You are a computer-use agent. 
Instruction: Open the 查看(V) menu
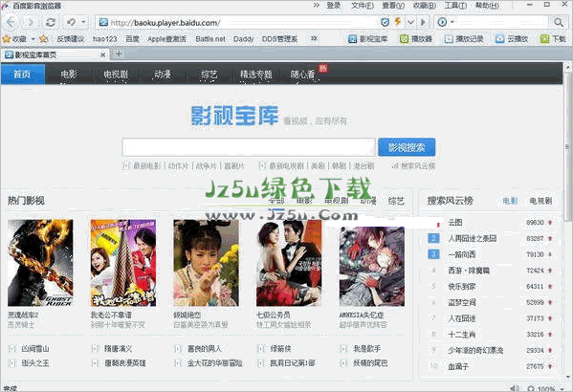click(393, 6)
